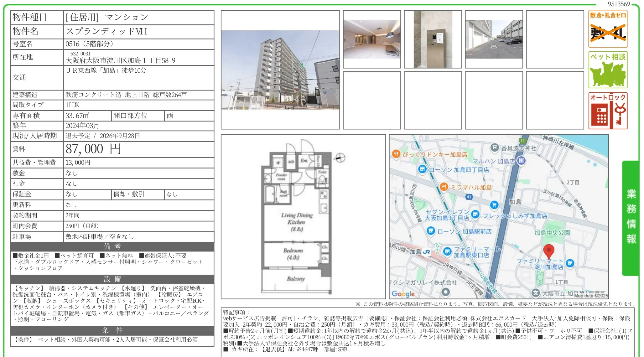This screenshot has width=644, height=357.
Task: Click the Balcony label on floor plan
Action: pos(296,278)
